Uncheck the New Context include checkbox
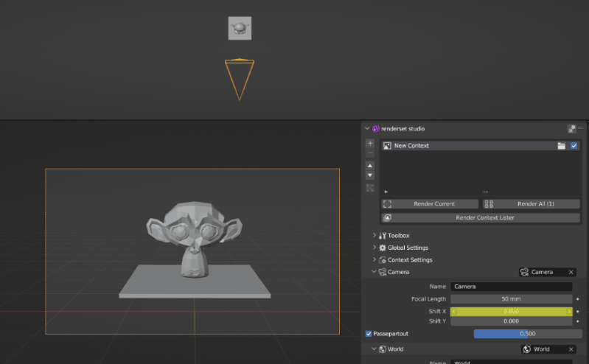Viewport: 589px width, 364px height. 574,146
